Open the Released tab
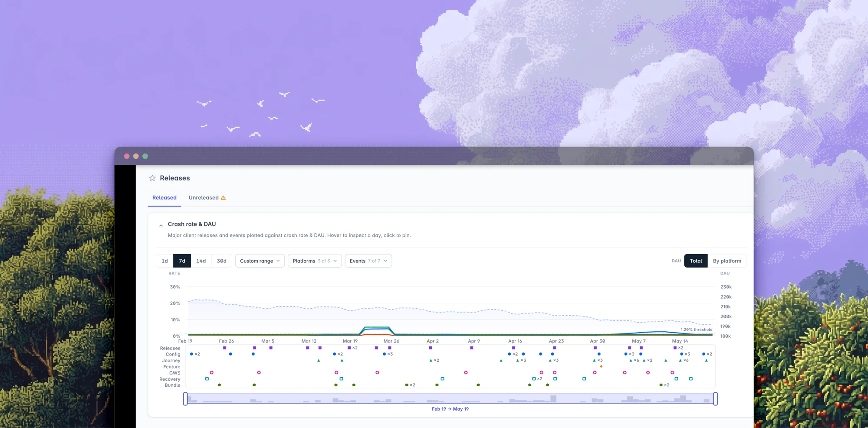 coord(164,198)
